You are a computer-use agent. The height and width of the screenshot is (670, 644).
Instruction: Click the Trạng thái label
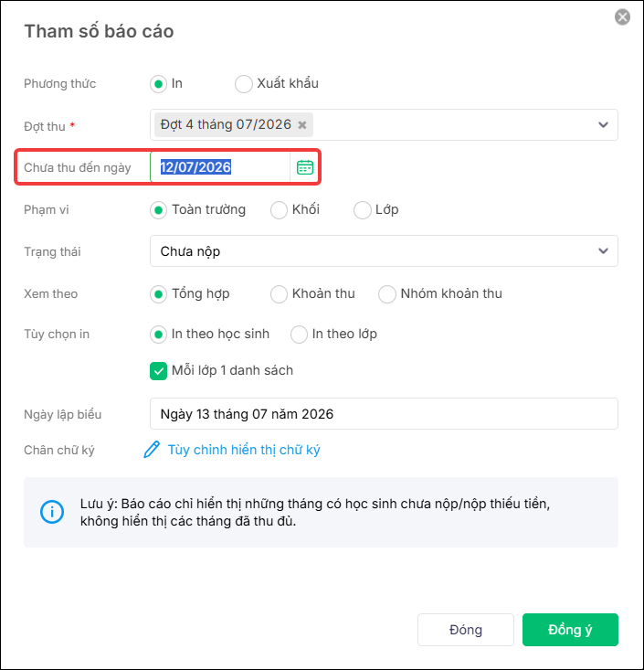click(x=52, y=251)
